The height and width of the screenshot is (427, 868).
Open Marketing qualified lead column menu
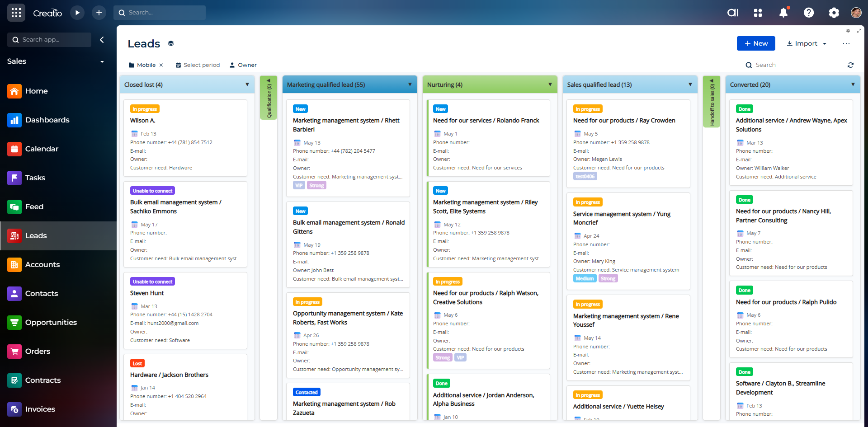coord(410,84)
